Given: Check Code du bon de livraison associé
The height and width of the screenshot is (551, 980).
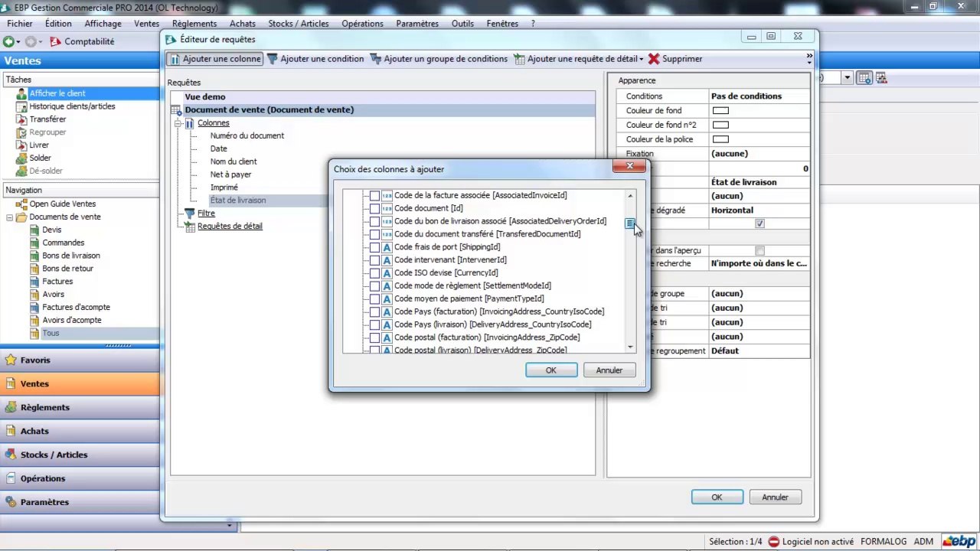Looking at the screenshot, I should click(374, 222).
